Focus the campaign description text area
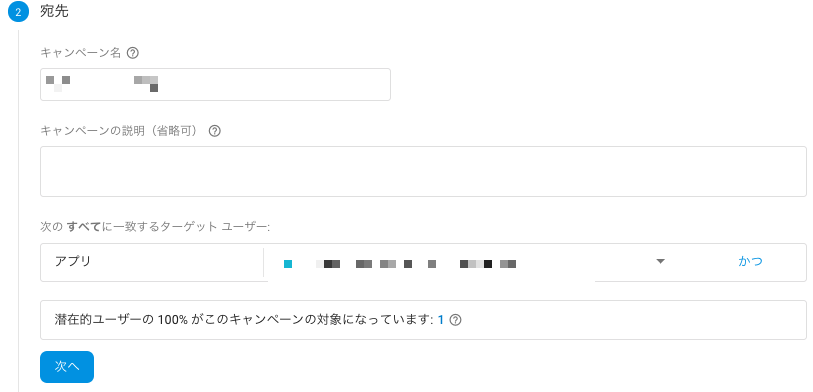Screen dimensions: 813x392 click(x=423, y=172)
